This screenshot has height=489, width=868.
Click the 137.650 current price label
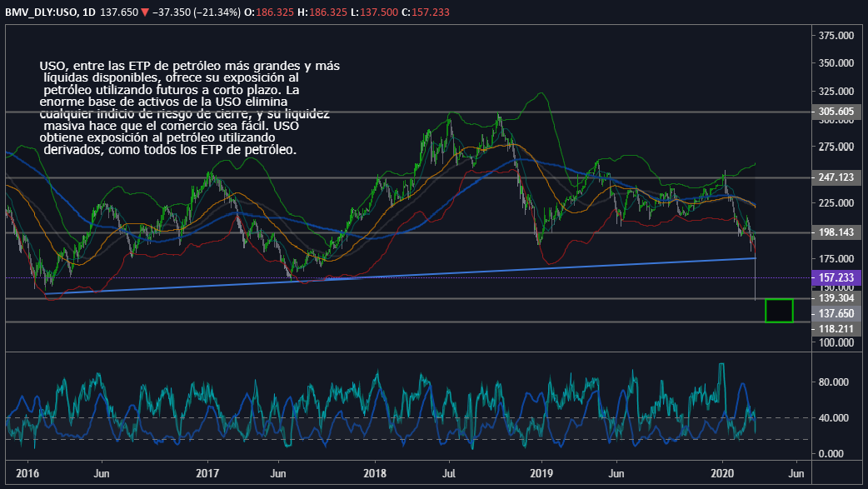pos(835,313)
